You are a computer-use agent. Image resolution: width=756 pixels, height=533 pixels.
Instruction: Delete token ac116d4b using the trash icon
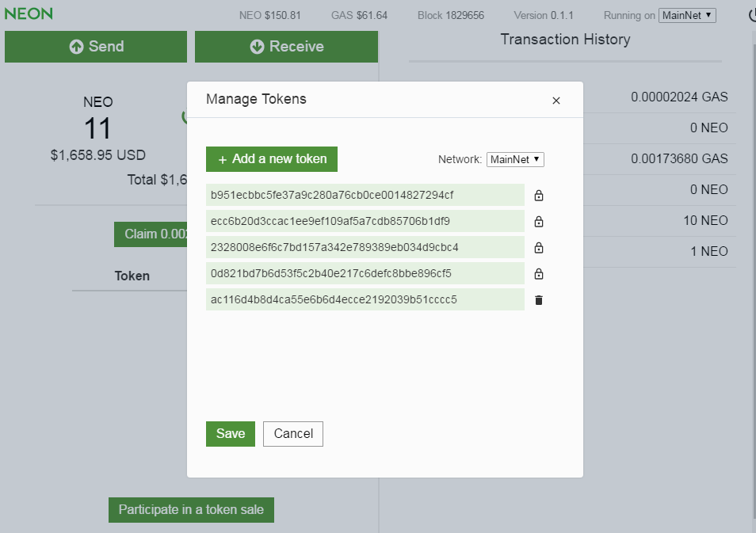538,299
